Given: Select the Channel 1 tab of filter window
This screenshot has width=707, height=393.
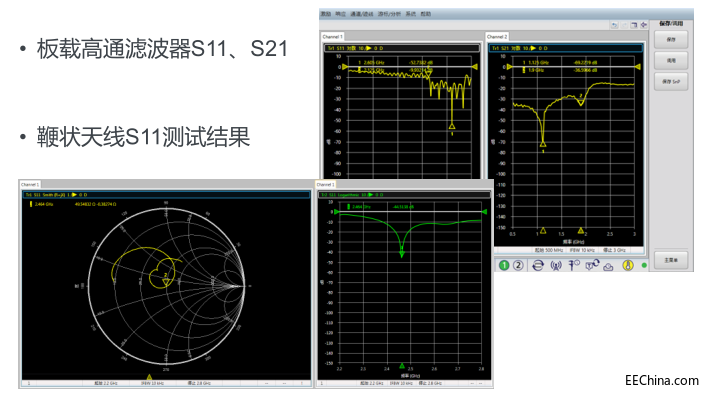Looking at the screenshot, I should coord(332,37).
